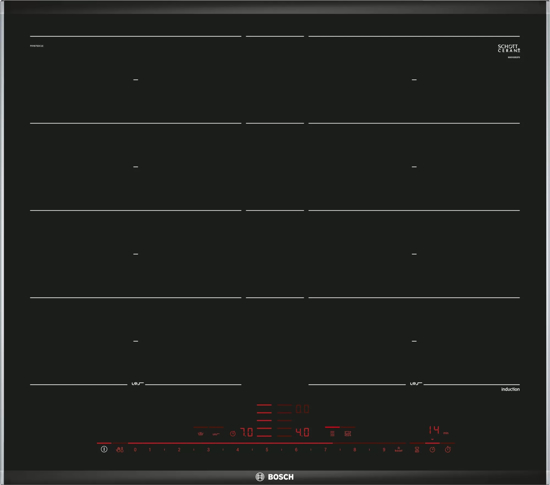Select the upper right zone showing 0.0
This screenshot has width=550, height=485.
pyautogui.click(x=302, y=409)
